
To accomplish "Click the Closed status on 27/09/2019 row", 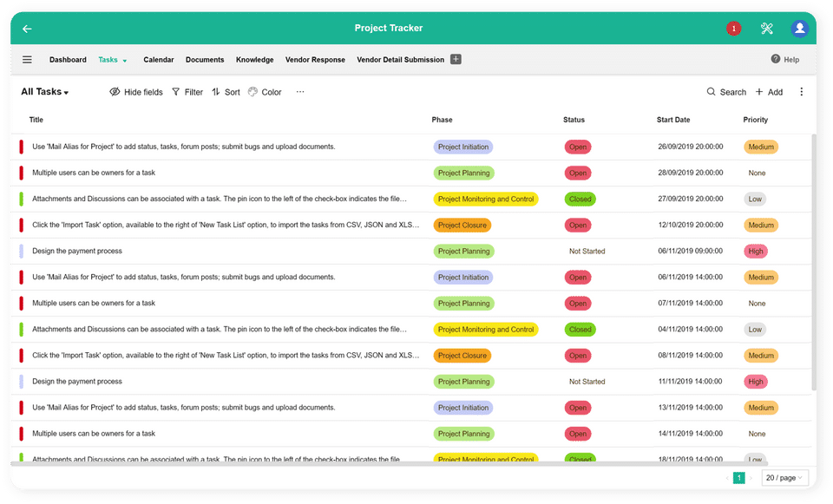I will tap(580, 199).
